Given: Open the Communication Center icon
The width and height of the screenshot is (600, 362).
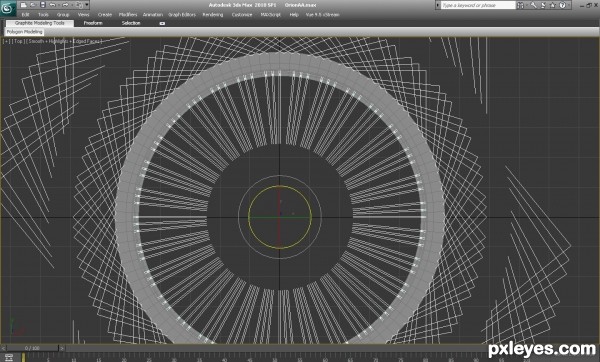Looking at the screenshot, I should click(543, 5).
